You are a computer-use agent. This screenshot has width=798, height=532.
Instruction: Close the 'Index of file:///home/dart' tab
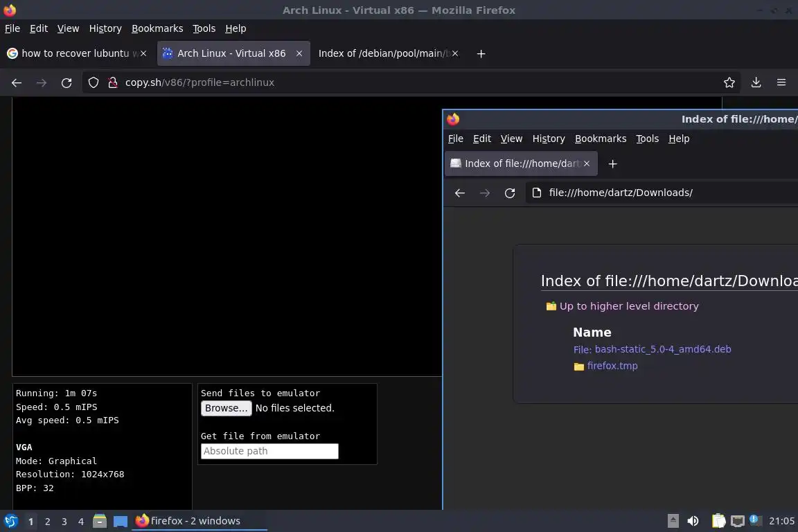[x=587, y=163]
